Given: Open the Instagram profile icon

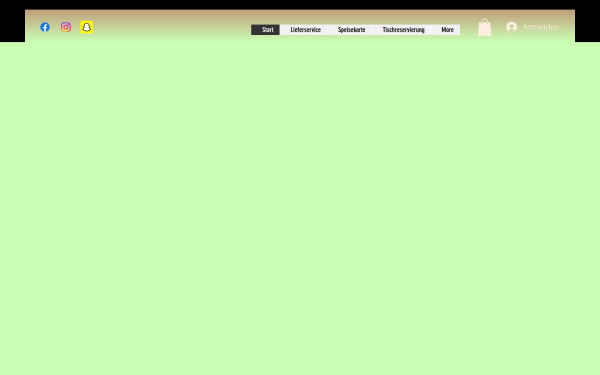Looking at the screenshot, I should [x=66, y=27].
